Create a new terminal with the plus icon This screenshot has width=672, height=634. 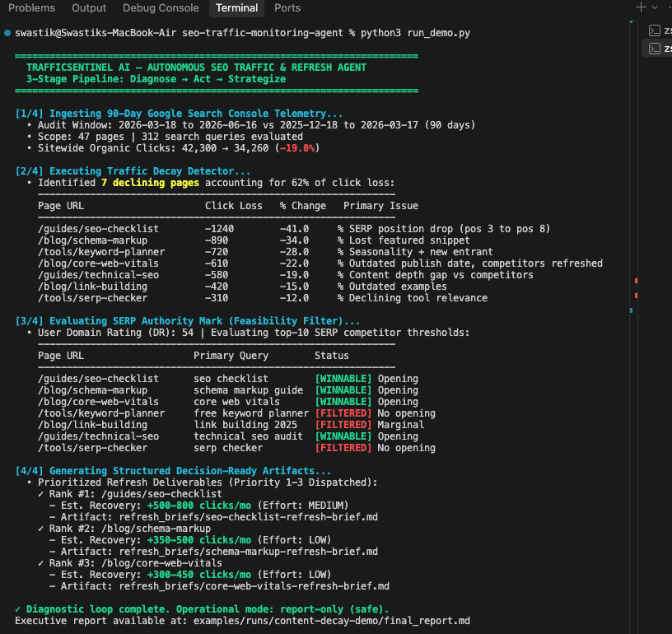641,7
